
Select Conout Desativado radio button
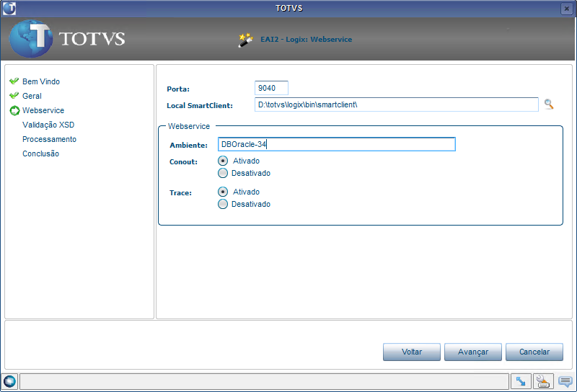pyautogui.click(x=223, y=173)
